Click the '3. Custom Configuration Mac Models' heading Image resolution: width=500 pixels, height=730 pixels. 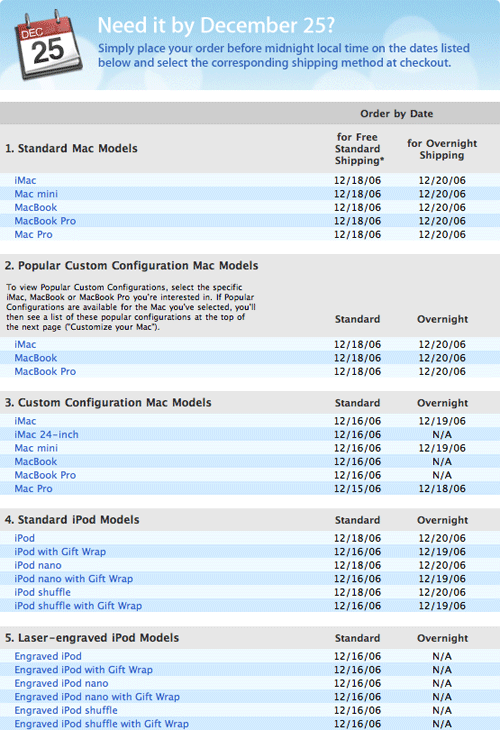[x=108, y=403]
